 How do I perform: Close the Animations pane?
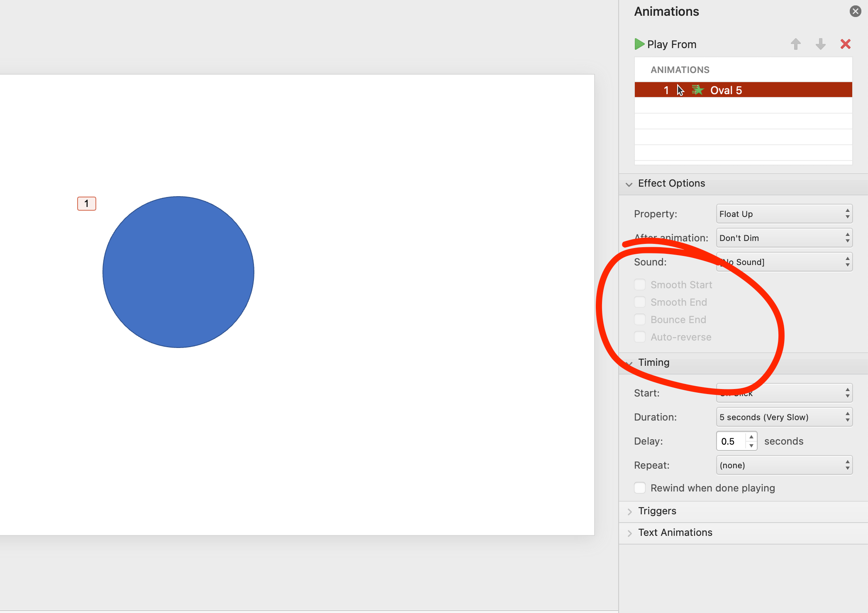coord(855,11)
